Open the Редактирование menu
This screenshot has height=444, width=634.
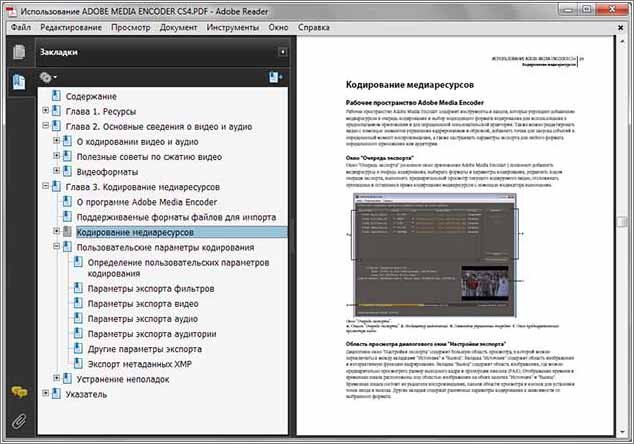(71, 27)
